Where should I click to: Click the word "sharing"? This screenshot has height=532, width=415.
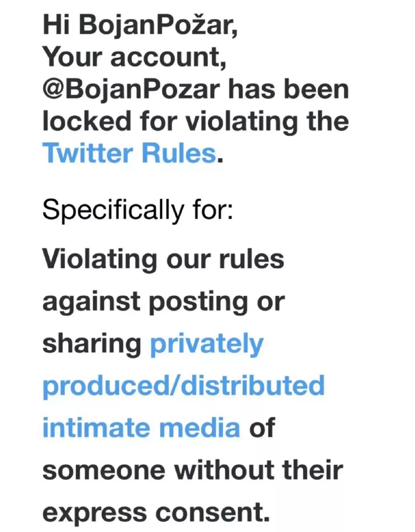(x=92, y=344)
